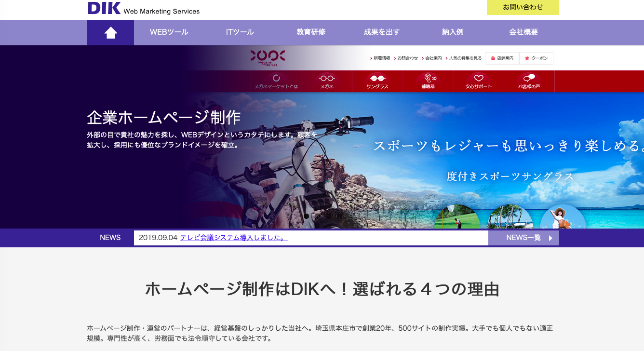Screen dimensions: 644x351
Task: Click the Megane Market logo in banner
Action: [268, 58]
